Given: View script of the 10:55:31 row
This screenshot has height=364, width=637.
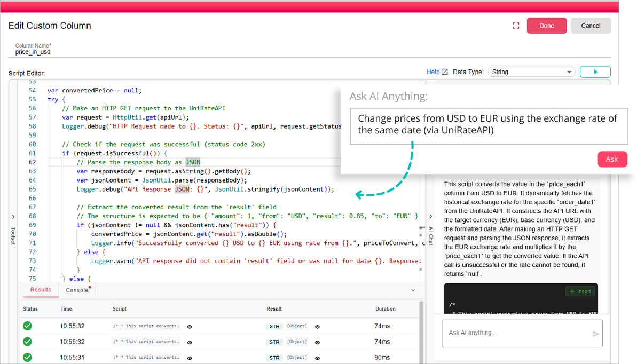Looking at the screenshot, I should pyautogui.click(x=190, y=358).
